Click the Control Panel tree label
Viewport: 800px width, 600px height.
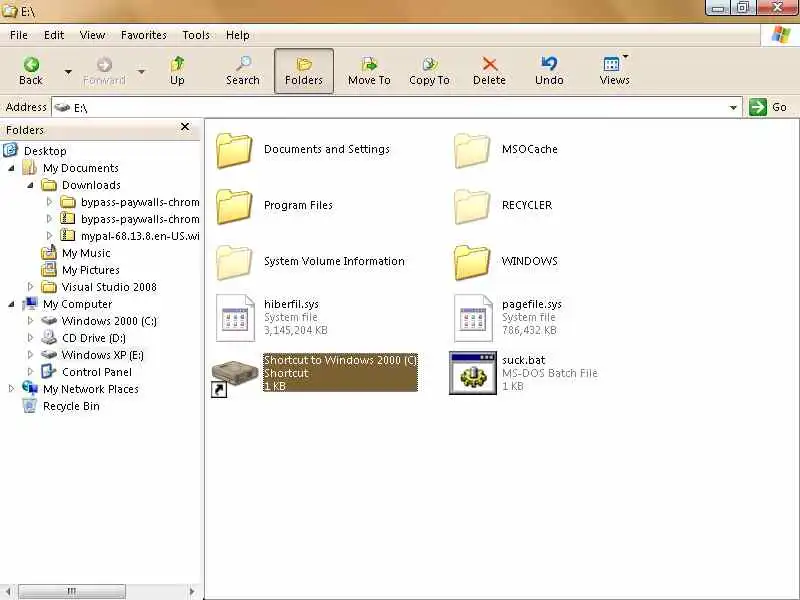tap(97, 372)
